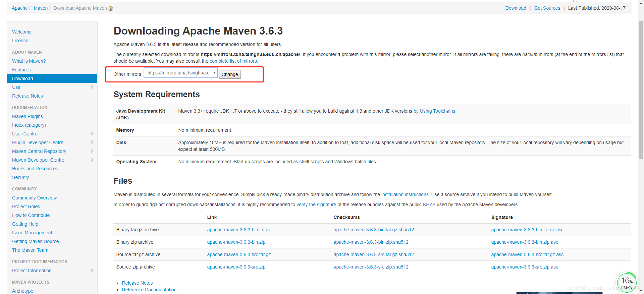
Task: Click the Get Sources link
Action: click(x=547, y=8)
